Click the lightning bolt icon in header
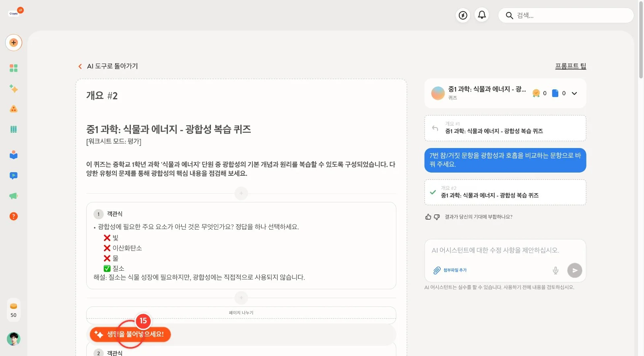The width and height of the screenshot is (644, 356). click(463, 15)
